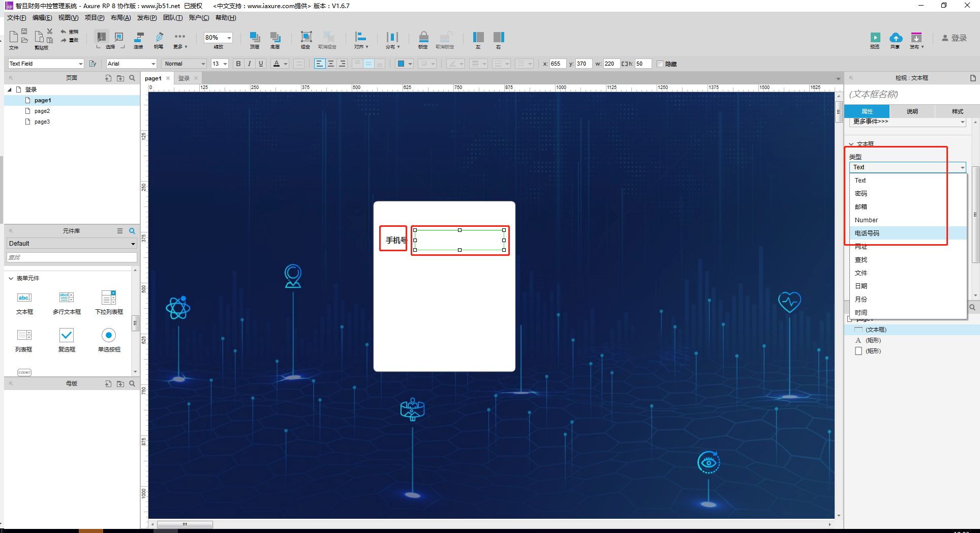
Task: Open the 更多事件 dropdown
Action: (x=908, y=122)
